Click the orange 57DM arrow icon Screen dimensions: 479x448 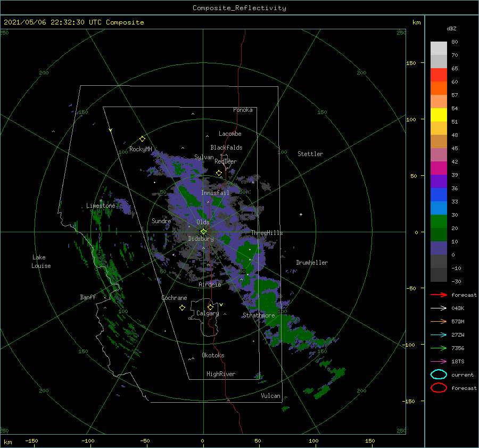(x=439, y=321)
